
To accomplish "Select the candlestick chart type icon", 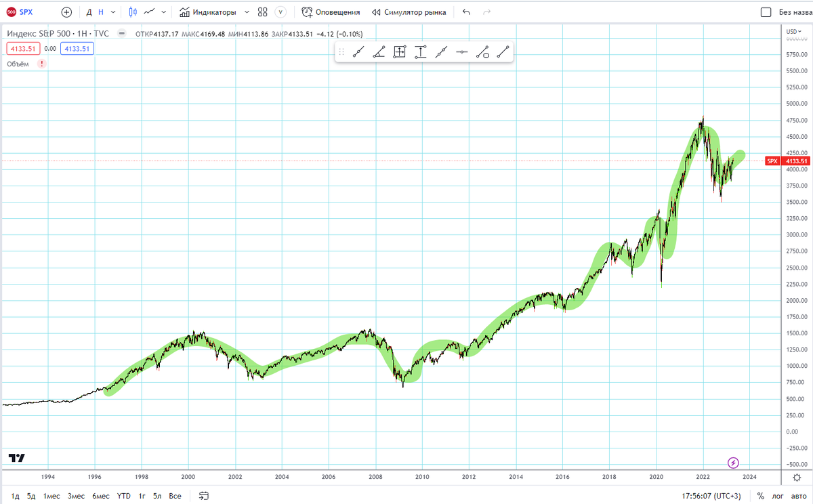I will pos(132,12).
